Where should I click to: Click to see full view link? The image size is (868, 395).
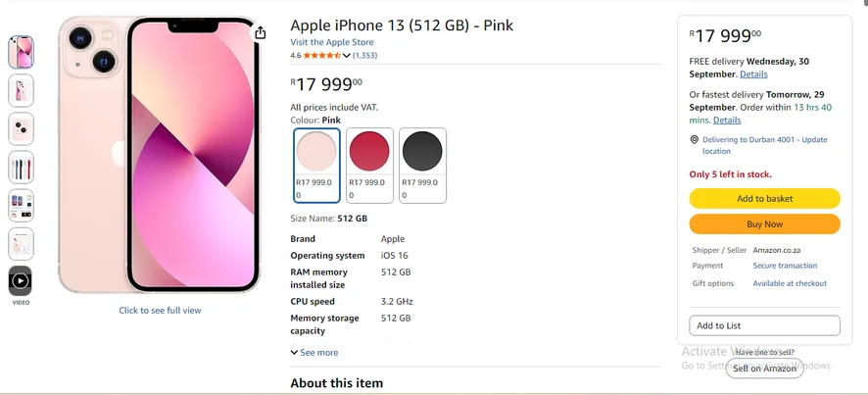point(160,311)
